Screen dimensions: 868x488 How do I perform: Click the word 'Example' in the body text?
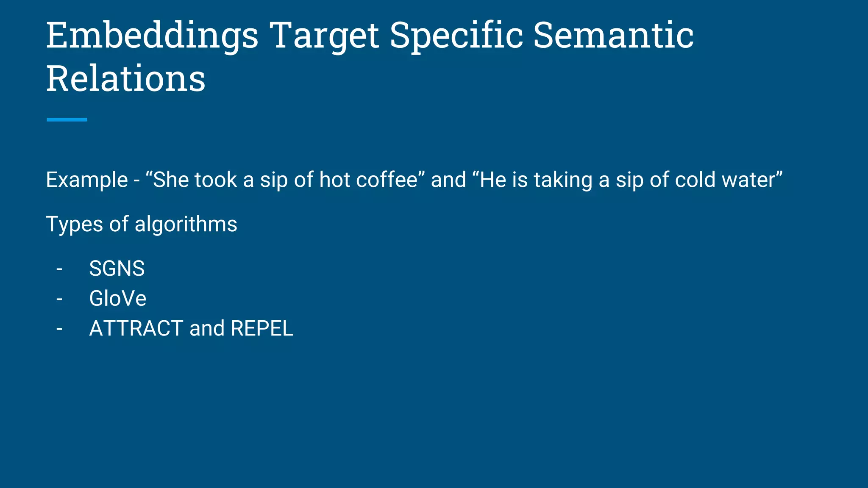coord(87,180)
